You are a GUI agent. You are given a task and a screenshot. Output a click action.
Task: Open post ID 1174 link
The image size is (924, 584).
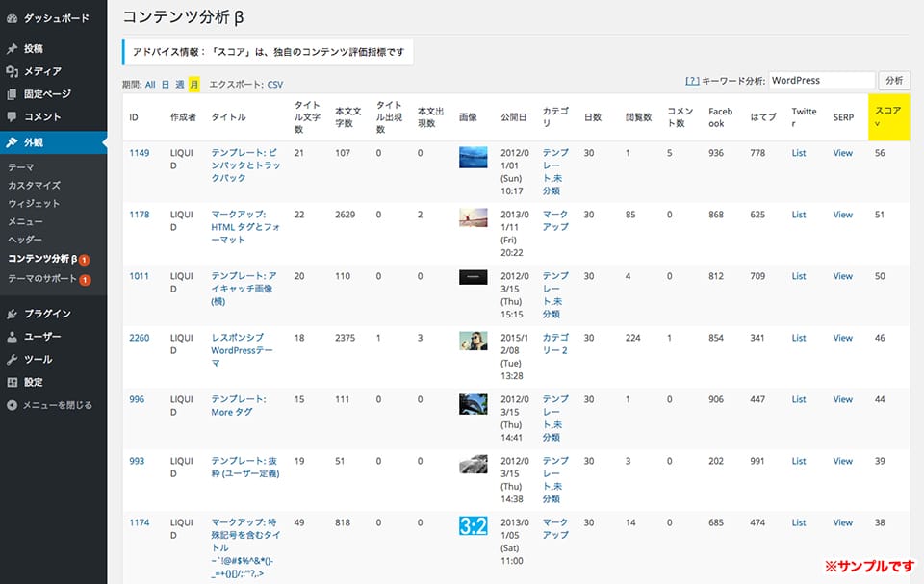[139, 522]
